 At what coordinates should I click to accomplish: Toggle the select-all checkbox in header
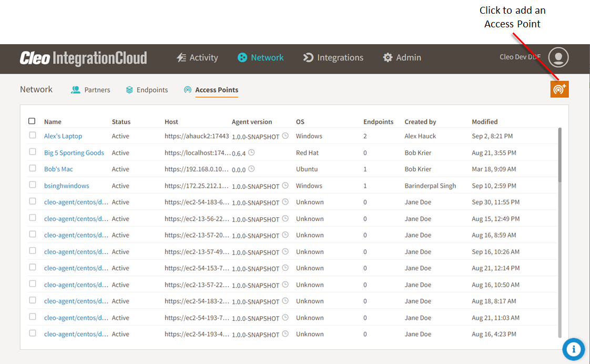[32, 121]
